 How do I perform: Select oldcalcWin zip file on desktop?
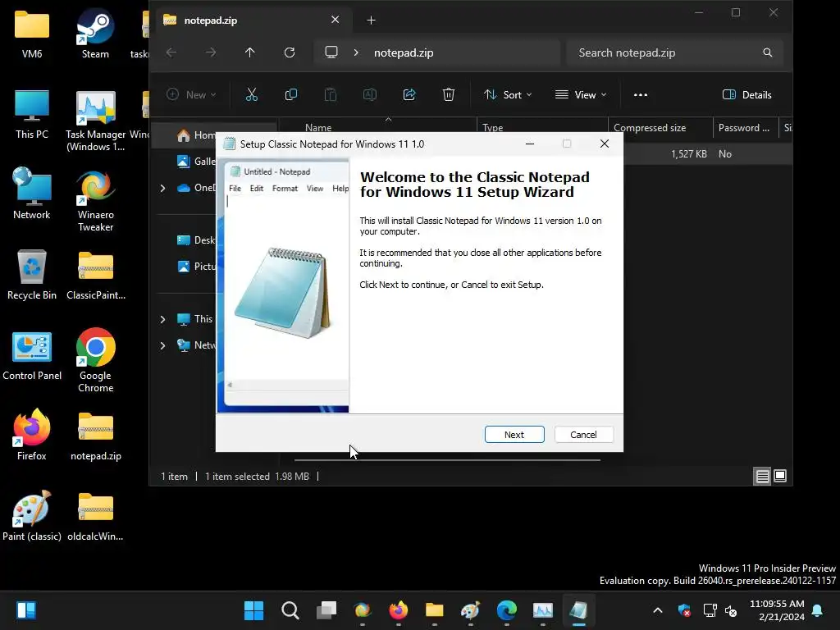[95, 515]
